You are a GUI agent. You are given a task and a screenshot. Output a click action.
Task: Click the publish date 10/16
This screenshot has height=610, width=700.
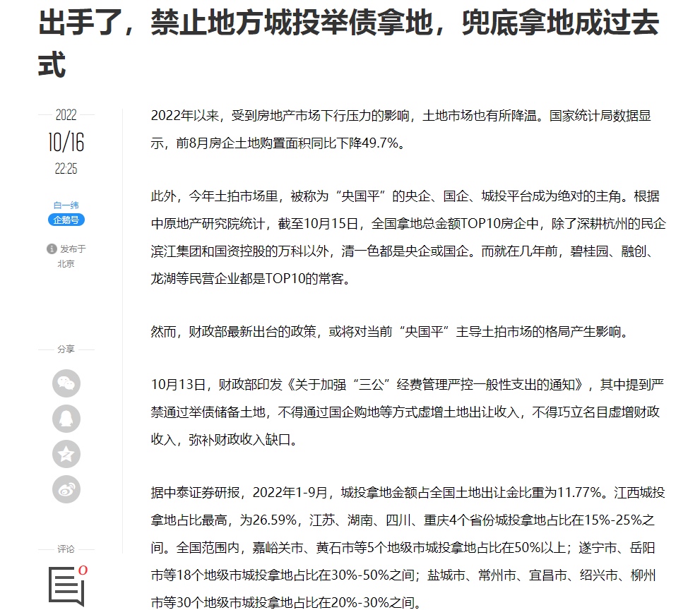click(66, 143)
